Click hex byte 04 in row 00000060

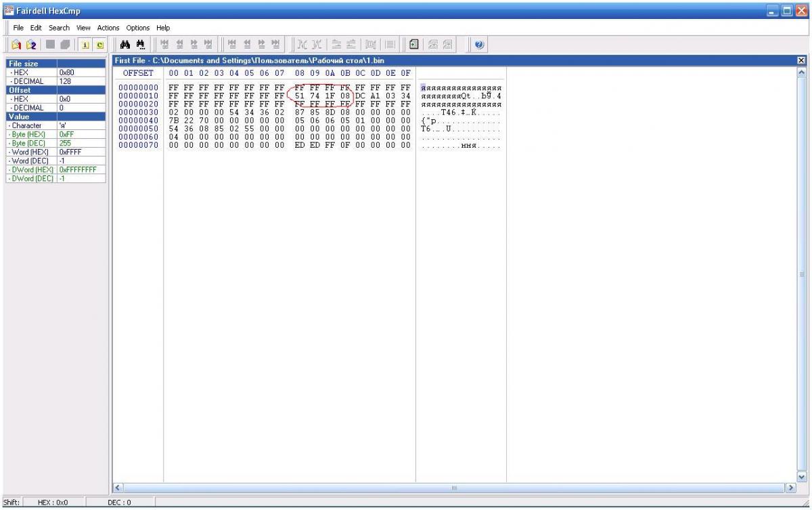[173, 137]
